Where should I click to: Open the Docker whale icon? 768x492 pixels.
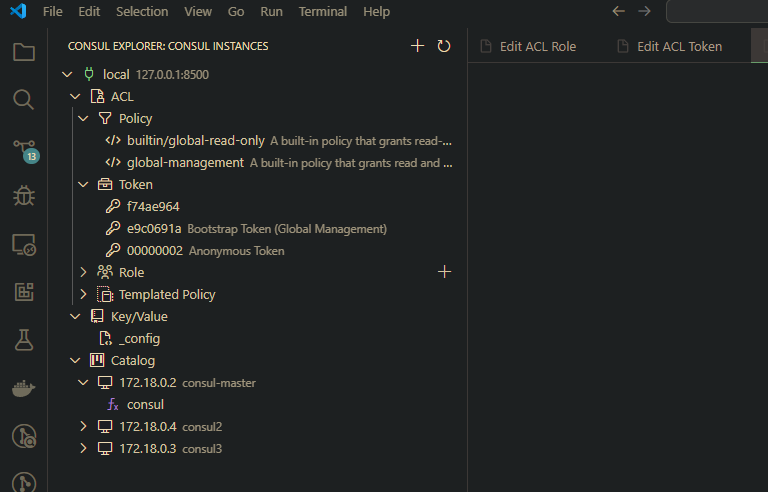pyautogui.click(x=24, y=389)
